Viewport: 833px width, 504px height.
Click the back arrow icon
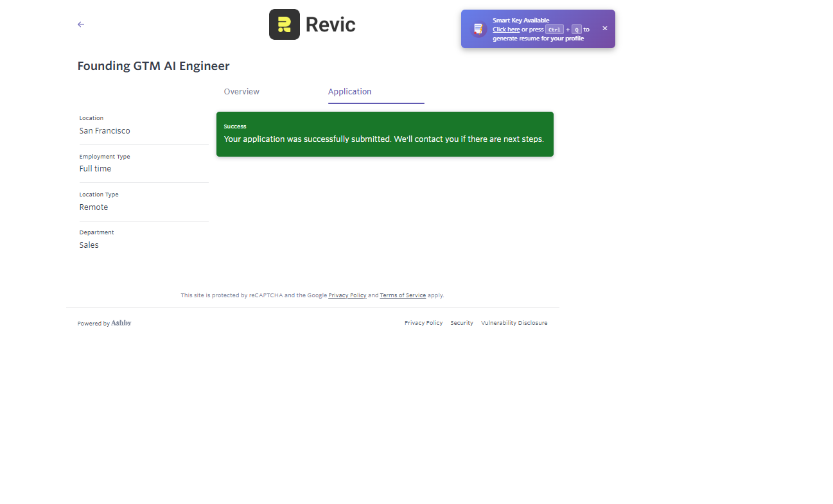[x=81, y=24]
